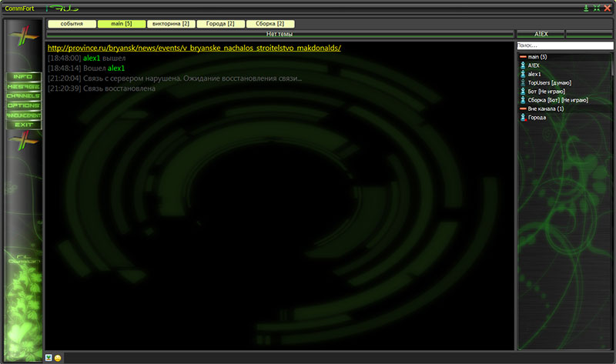Open the события tab
This screenshot has width=616, height=364.
tap(72, 24)
